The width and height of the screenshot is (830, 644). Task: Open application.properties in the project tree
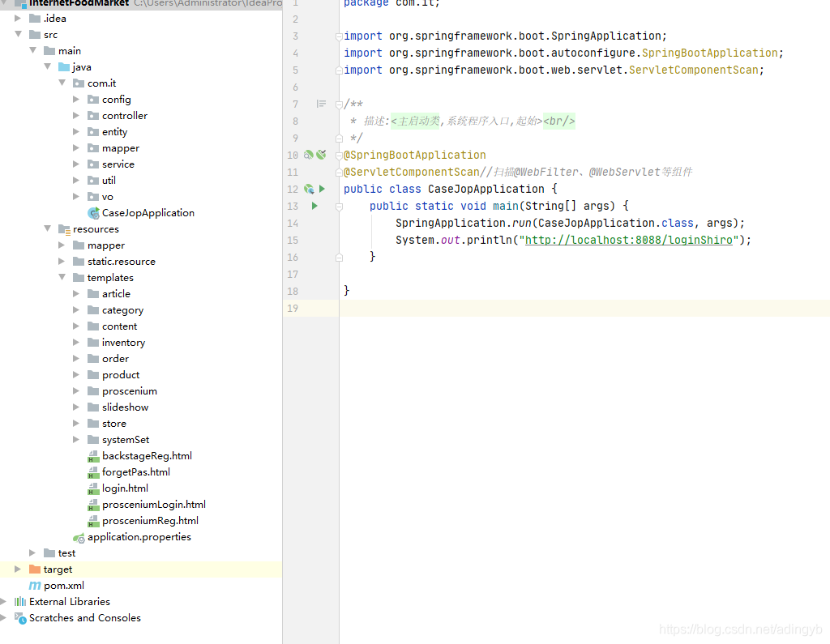[139, 537]
